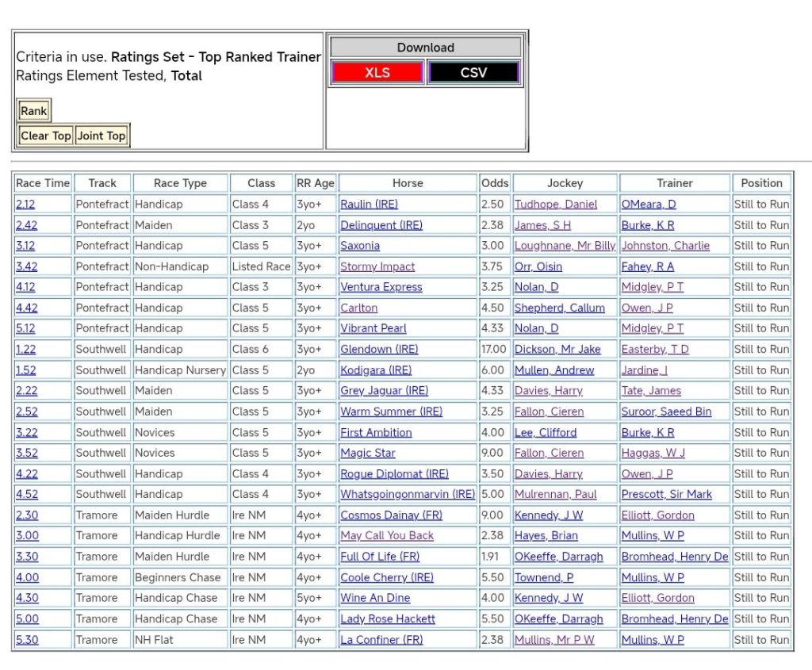Open horse La Confiner (FR)

click(381, 640)
